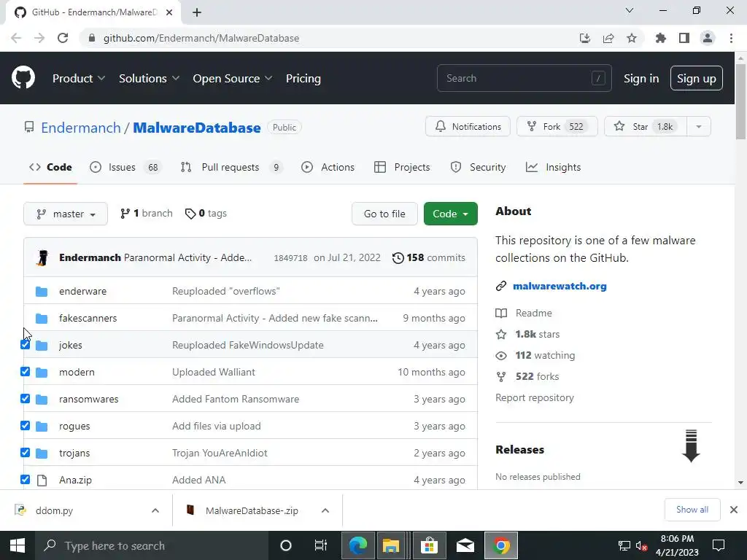Uncheck the Ana.zip checkbox
Image resolution: width=747 pixels, height=560 pixels.
click(26, 480)
